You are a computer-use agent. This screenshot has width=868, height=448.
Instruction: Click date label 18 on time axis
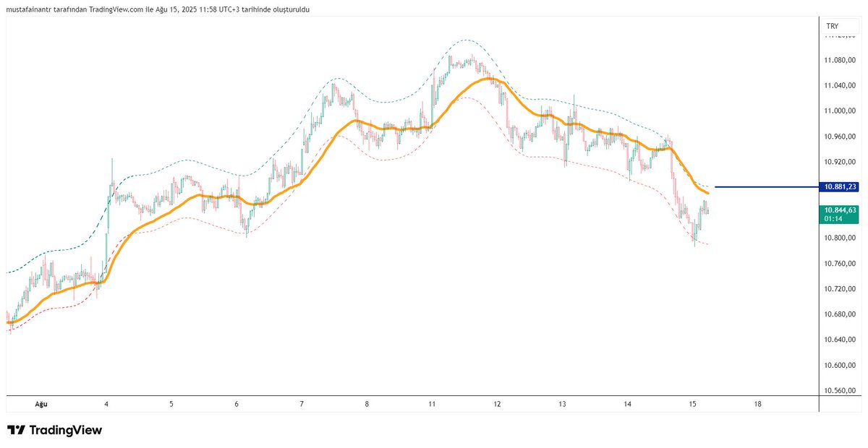click(x=757, y=405)
